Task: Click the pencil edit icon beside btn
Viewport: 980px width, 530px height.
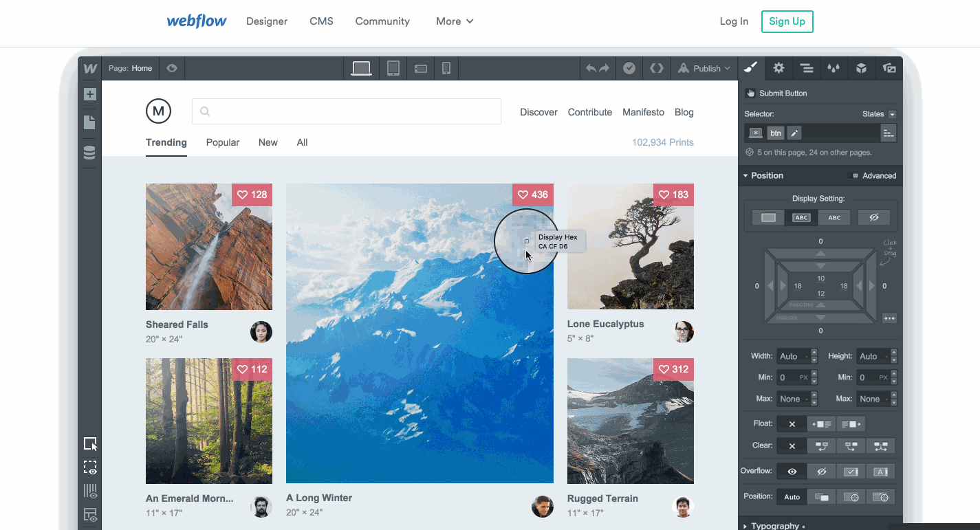Action: pyautogui.click(x=794, y=133)
